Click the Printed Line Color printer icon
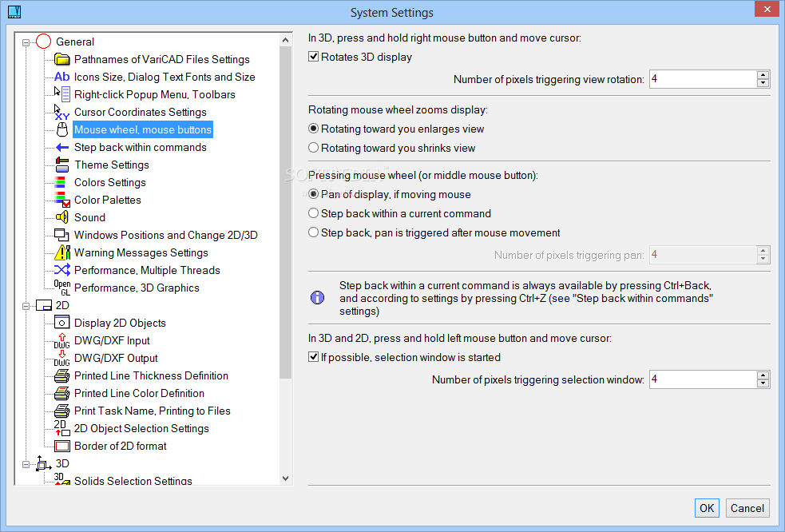This screenshot has width=785, height=532. 62,393
